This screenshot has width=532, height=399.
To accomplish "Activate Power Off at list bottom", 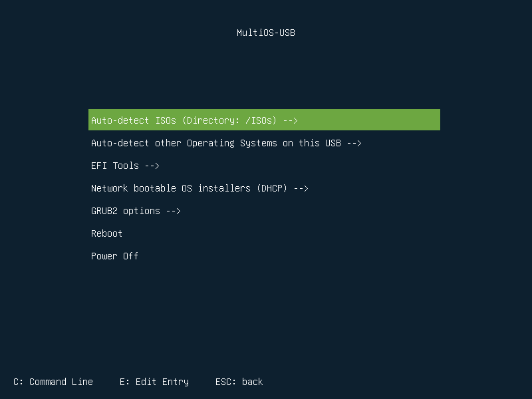I will (114, 256).
